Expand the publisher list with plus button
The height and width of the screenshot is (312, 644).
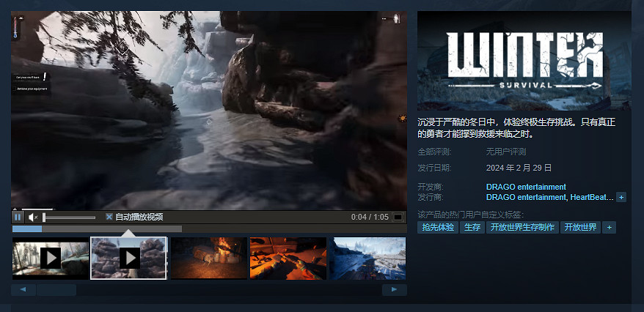tap(621, 197)
